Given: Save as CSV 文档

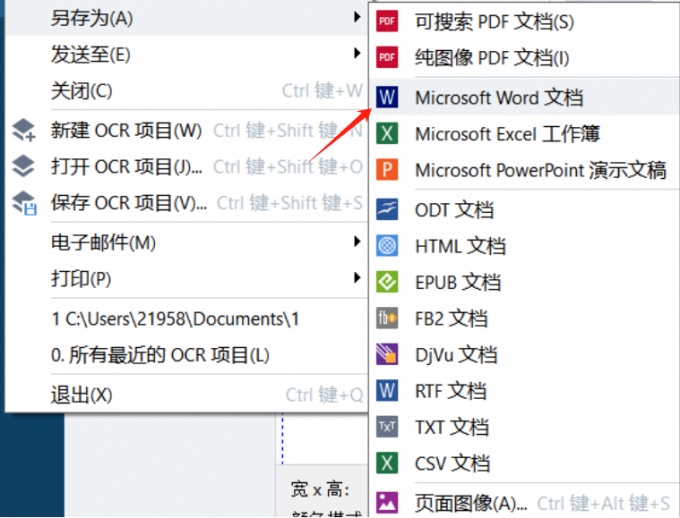Looking at the screenshot, I should point(524,463).
